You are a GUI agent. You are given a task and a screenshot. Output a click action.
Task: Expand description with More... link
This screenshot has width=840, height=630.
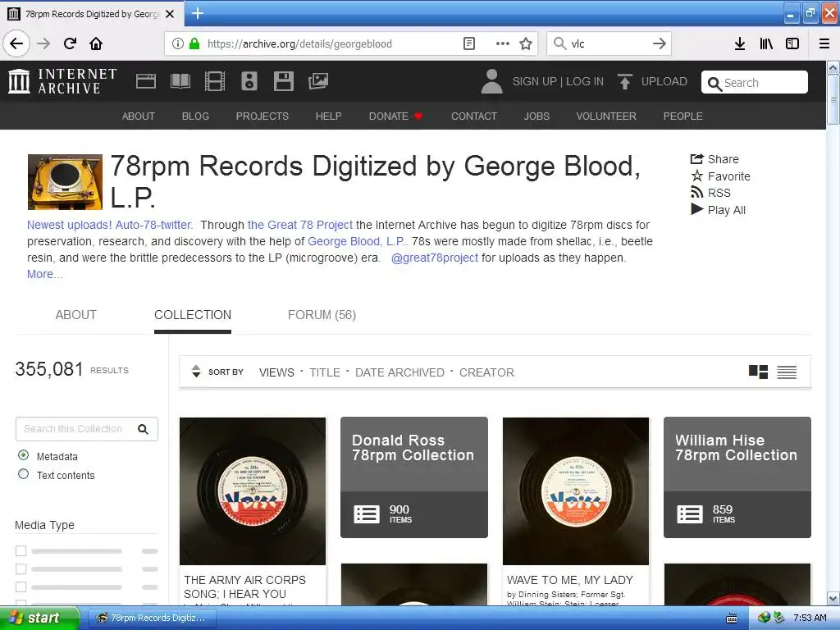click(x=44, y=274)
